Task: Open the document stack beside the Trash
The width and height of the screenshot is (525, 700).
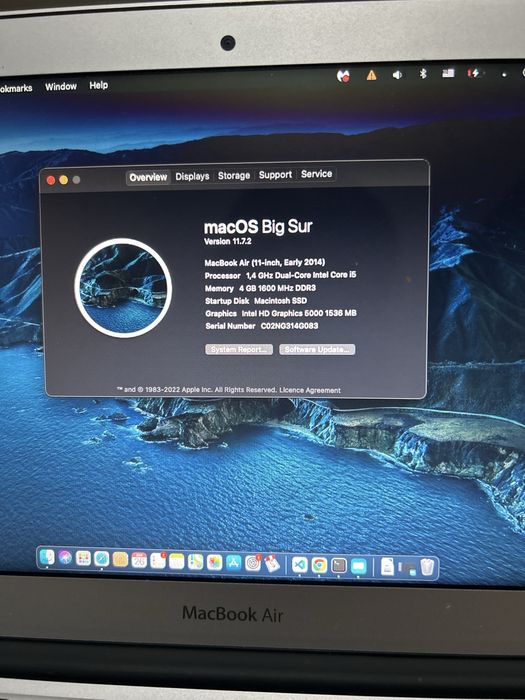Action: (x=388, y=567)
